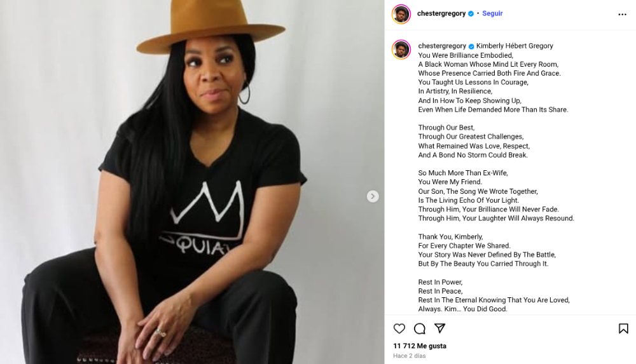Share post with paper plane icon
The image size is (636, 364).
click(439, 328)
